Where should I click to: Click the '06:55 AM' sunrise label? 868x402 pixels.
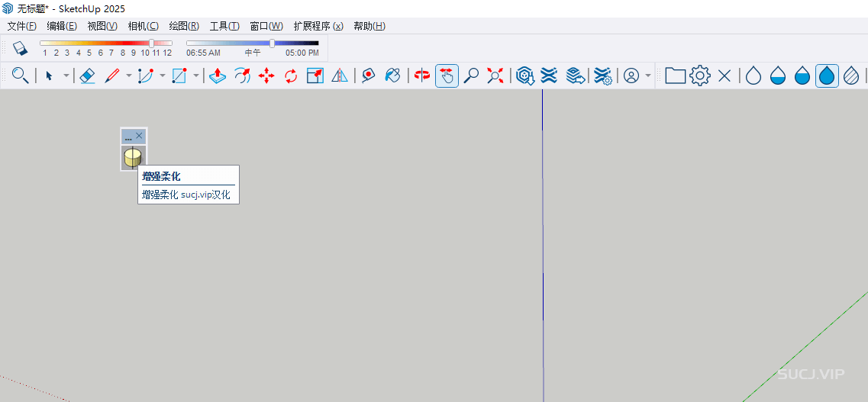(203, 53)
